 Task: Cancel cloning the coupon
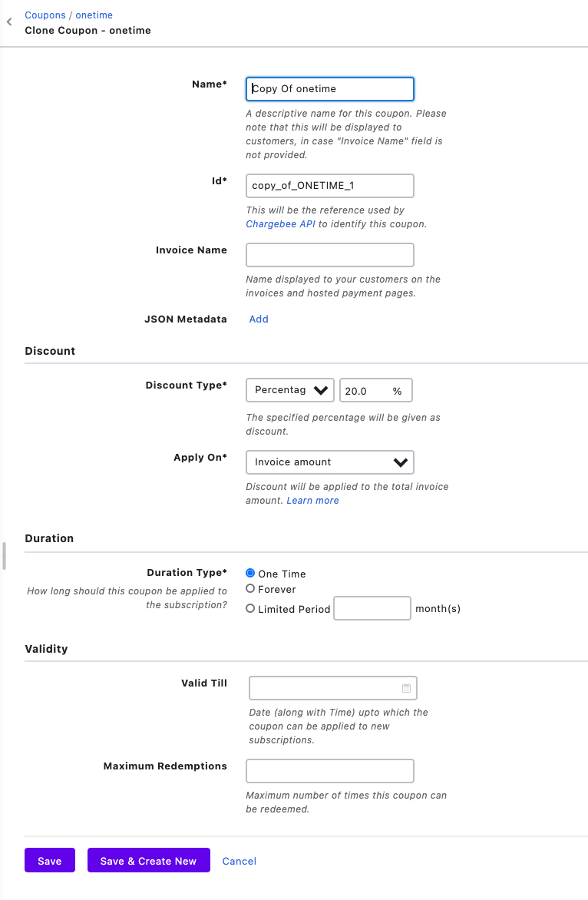(239, 861)
